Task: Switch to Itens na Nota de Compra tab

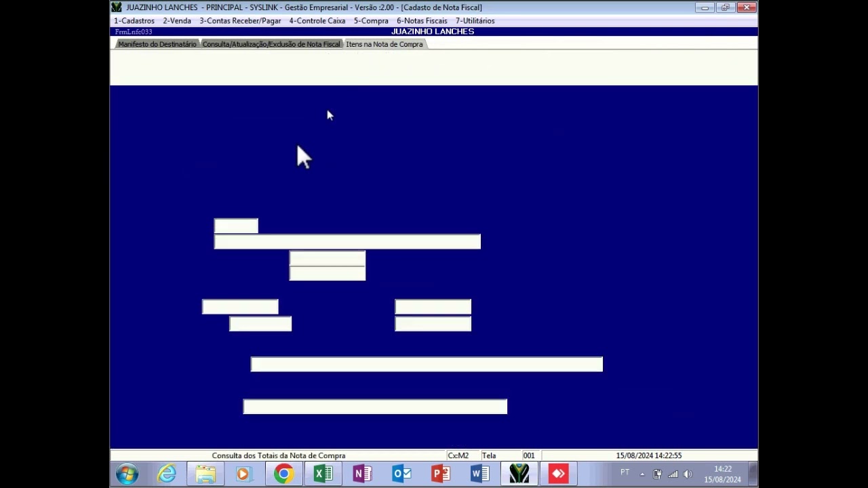Action: (x=384, y=44)
